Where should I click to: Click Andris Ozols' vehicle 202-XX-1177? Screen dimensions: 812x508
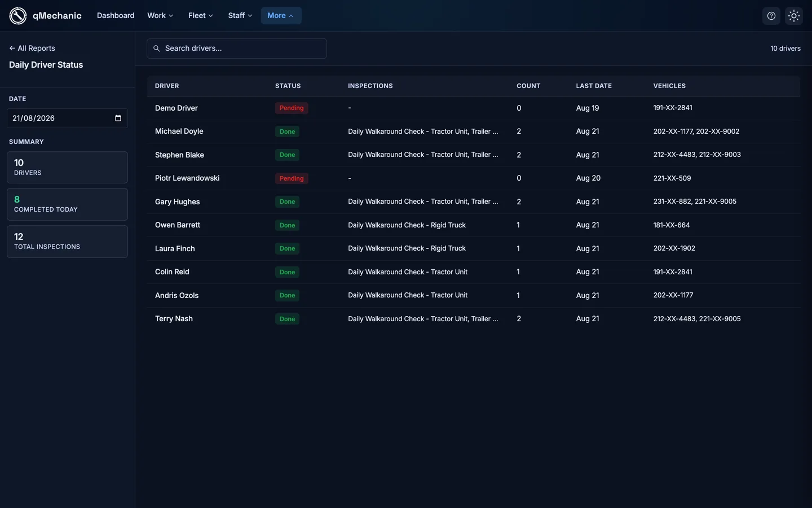tap(673, 295)
